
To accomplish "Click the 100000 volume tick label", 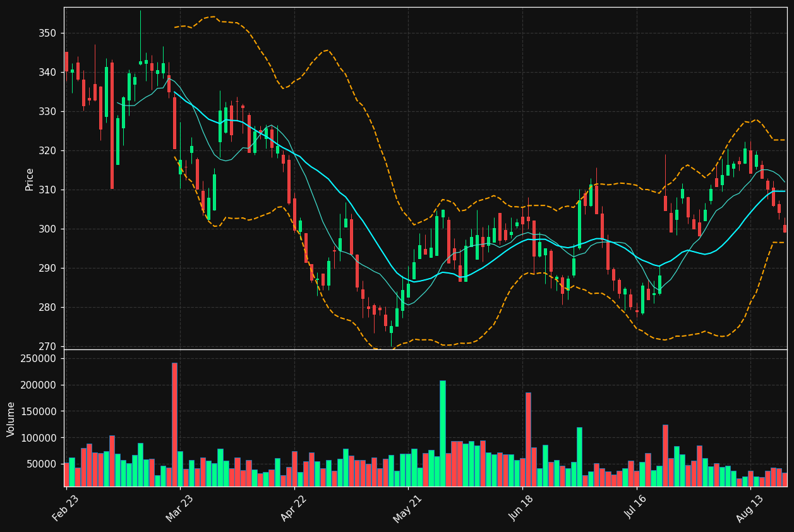I will pyautogui.click(x=39, y=438).
